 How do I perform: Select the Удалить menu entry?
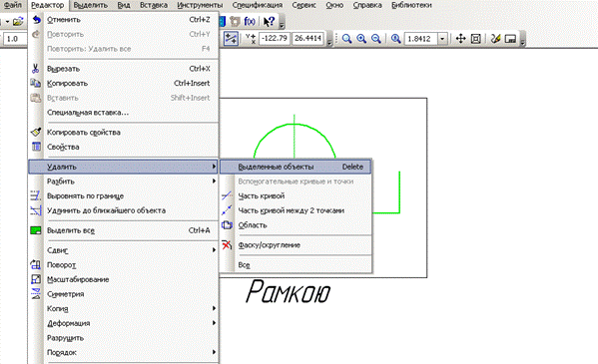(x=123, y=167)
